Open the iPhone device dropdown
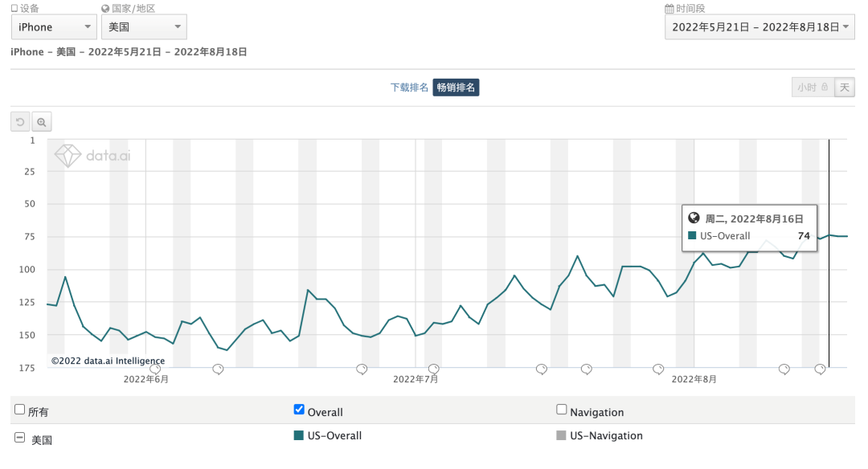The width and height of the screenshot is (868, 469). [x=55, y=27]
